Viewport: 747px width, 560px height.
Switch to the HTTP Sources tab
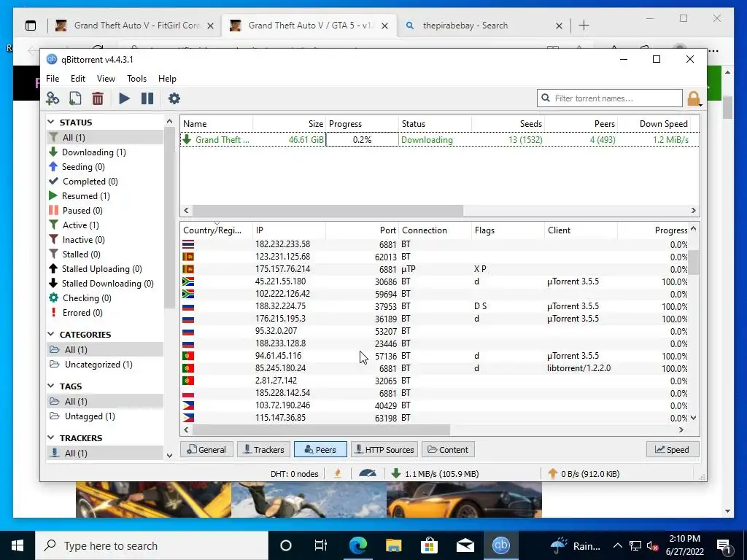(384, 449)
